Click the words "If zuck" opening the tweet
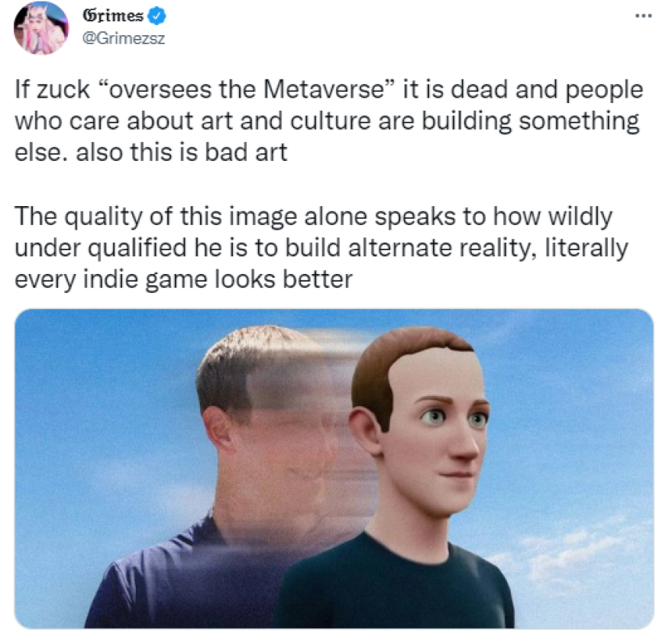Screen dimensions: 672x641 (x=52, y=89)
